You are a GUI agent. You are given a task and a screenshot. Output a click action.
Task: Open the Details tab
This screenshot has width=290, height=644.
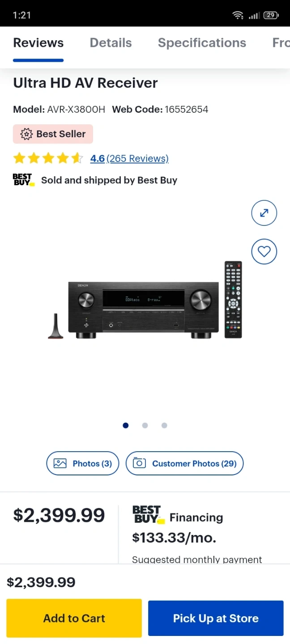coord(111,43)
